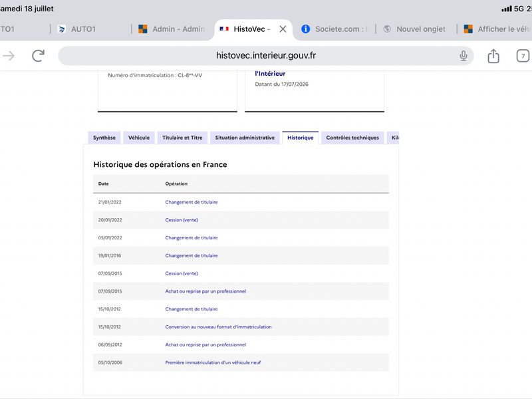532x399 pixels.
Task: Select the Historique tab
Action: (301, 138)
